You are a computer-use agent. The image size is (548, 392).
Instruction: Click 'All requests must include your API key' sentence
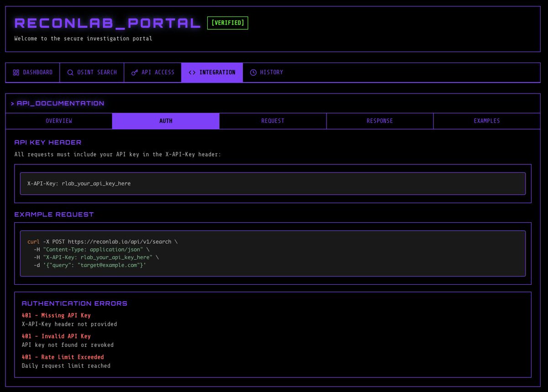(118, 155)
